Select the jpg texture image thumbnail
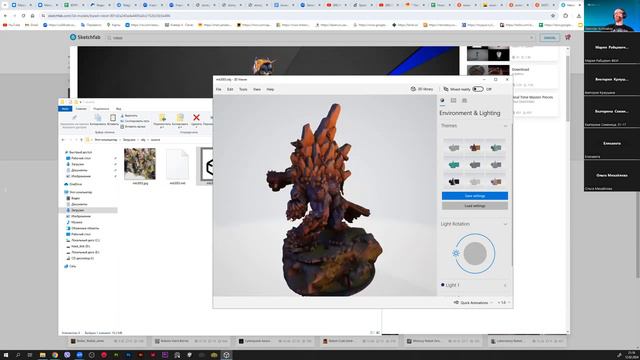 tap(140, 164)
